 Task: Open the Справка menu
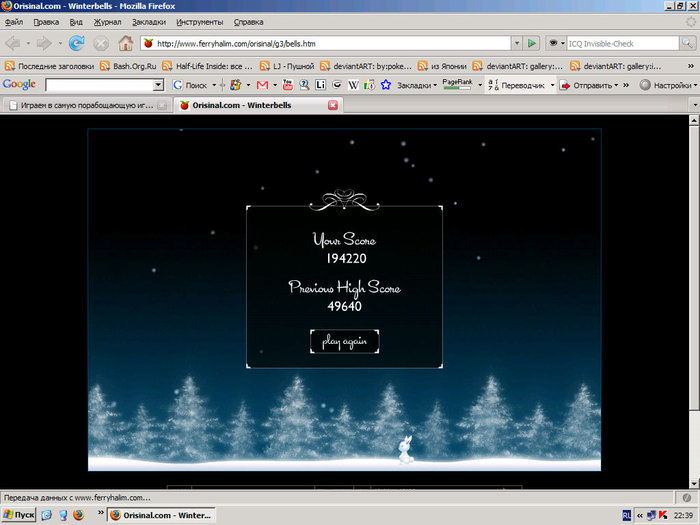coord(248,22)
